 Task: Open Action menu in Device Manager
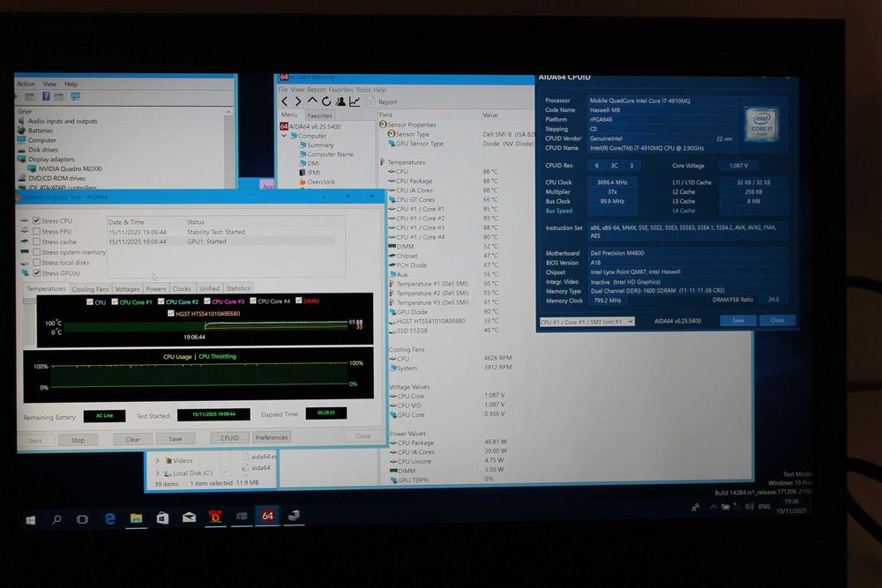[x=26, y=84]
